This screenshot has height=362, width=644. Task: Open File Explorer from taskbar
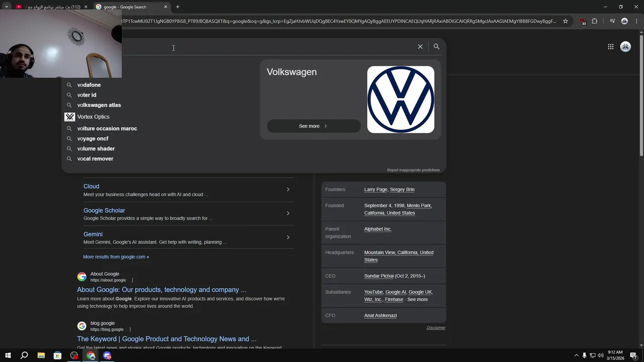click(41, 355)
